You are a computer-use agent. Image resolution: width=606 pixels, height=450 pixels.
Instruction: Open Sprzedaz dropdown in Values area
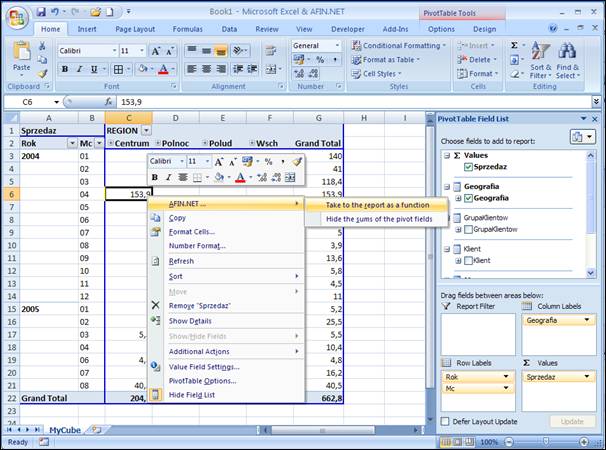click(x=587, y=377)
